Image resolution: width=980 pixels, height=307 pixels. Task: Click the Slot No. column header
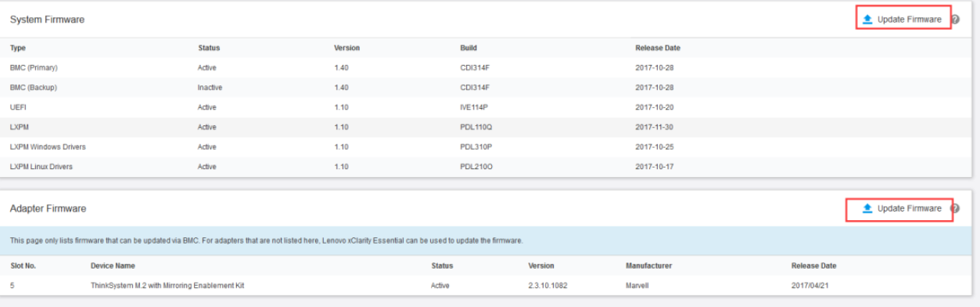click(23, 266)
